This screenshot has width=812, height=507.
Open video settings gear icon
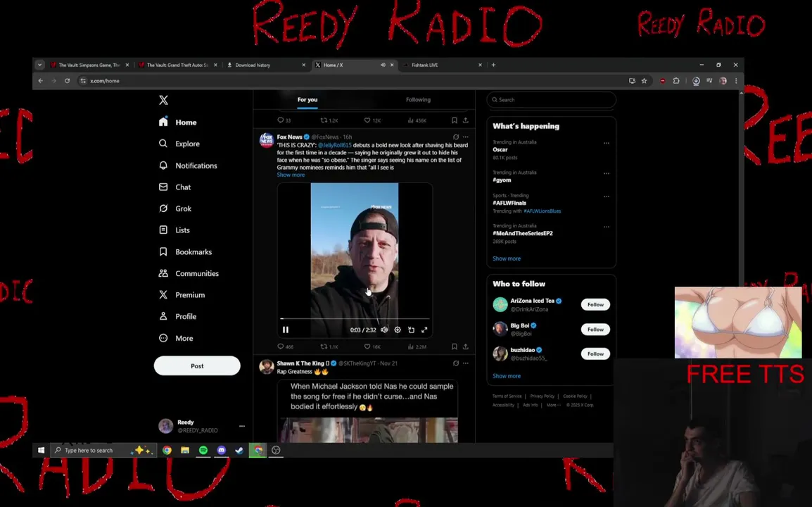(x=397, y=330)
